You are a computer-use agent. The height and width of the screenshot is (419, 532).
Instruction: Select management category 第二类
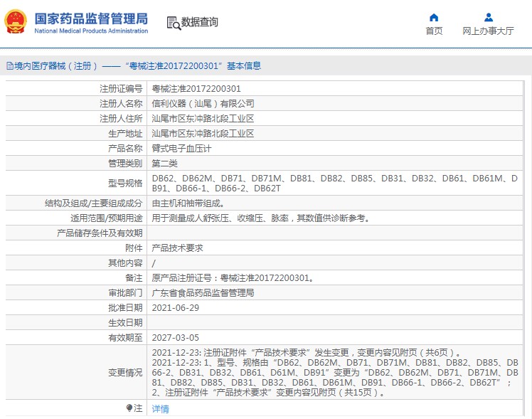[164, 163]
